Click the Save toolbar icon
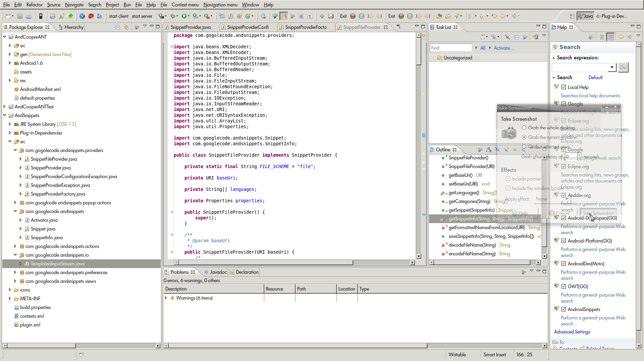The height and width of the screenshot is (361, 644). (x=20, y=16)
